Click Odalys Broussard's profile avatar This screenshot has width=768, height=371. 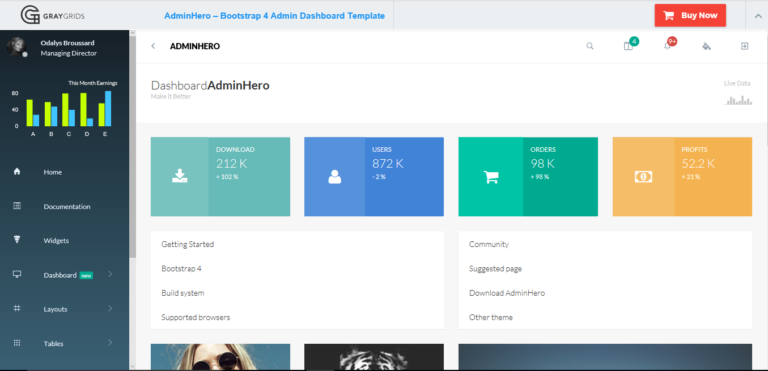pos(16,47)
